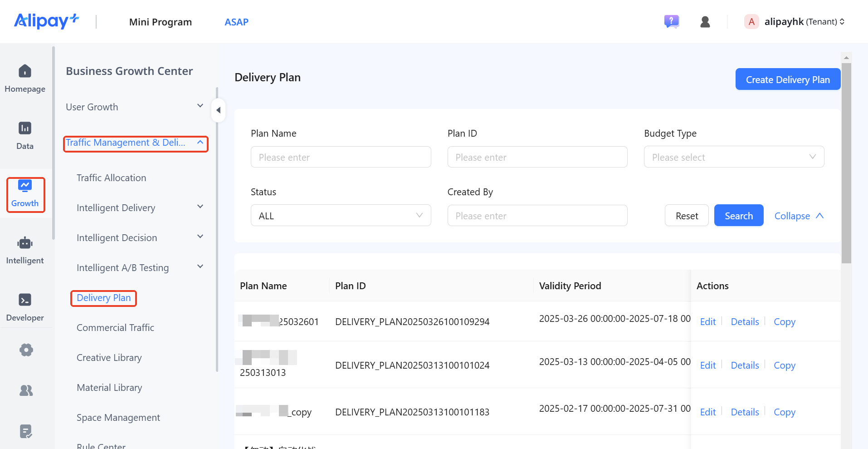Open Traffic Allocation menu item

coord(112,178)
